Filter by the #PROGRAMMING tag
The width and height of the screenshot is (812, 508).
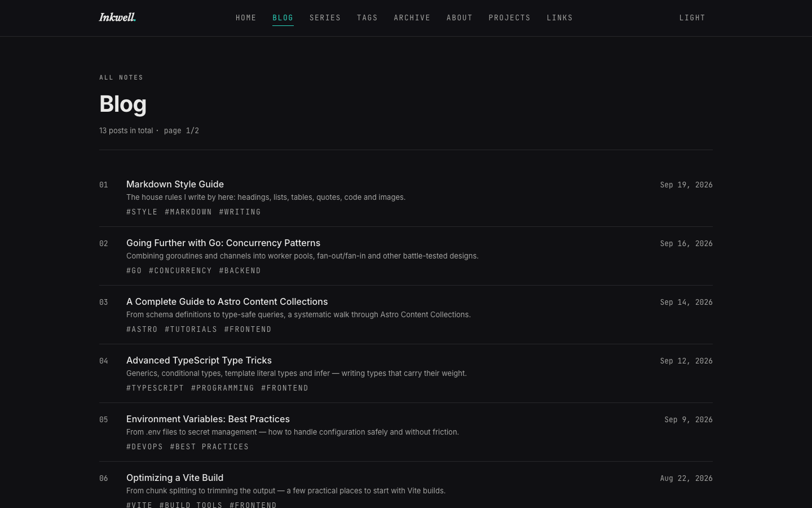[223, 388]
